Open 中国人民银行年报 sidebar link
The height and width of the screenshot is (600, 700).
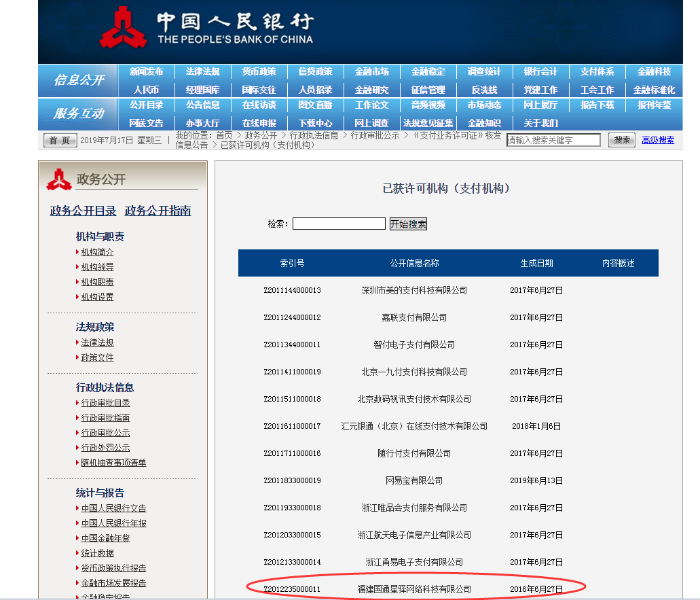pyautogui.click(x=113, y=523)
